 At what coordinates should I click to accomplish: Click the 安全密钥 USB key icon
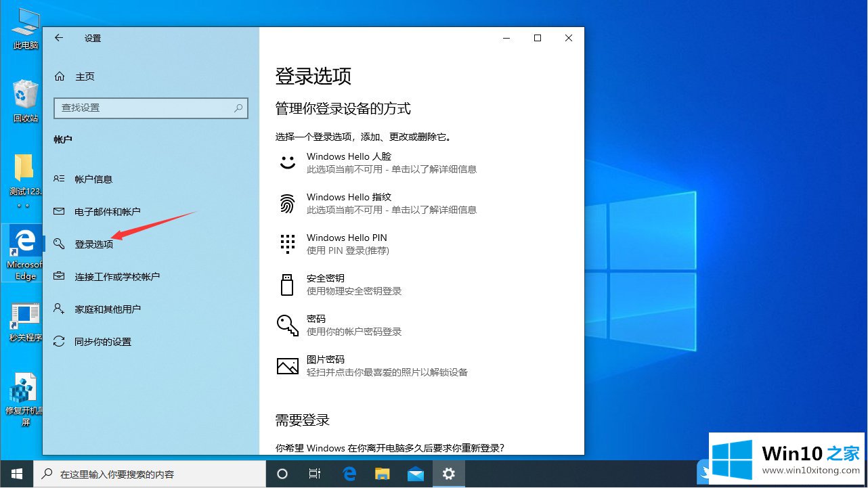tap(287, 284)
